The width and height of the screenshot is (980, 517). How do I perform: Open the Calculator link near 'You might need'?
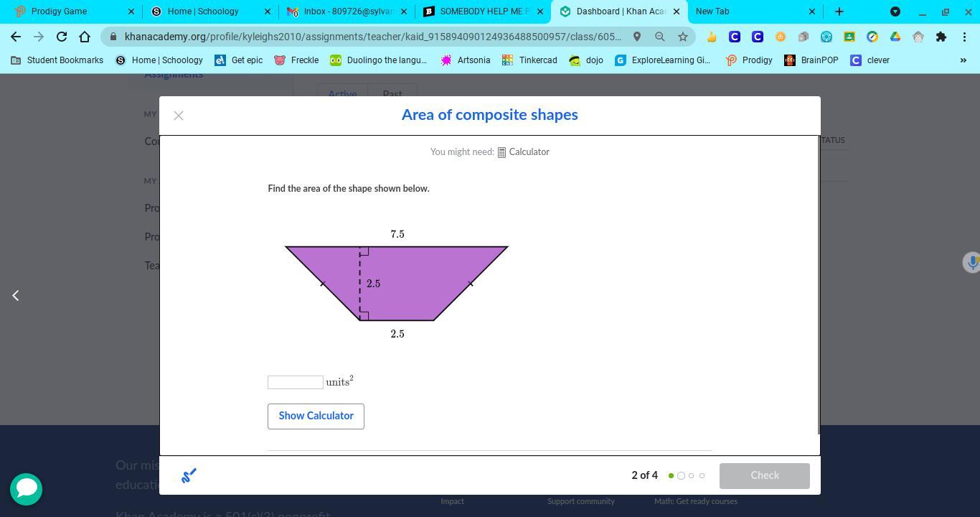(524, 152)
